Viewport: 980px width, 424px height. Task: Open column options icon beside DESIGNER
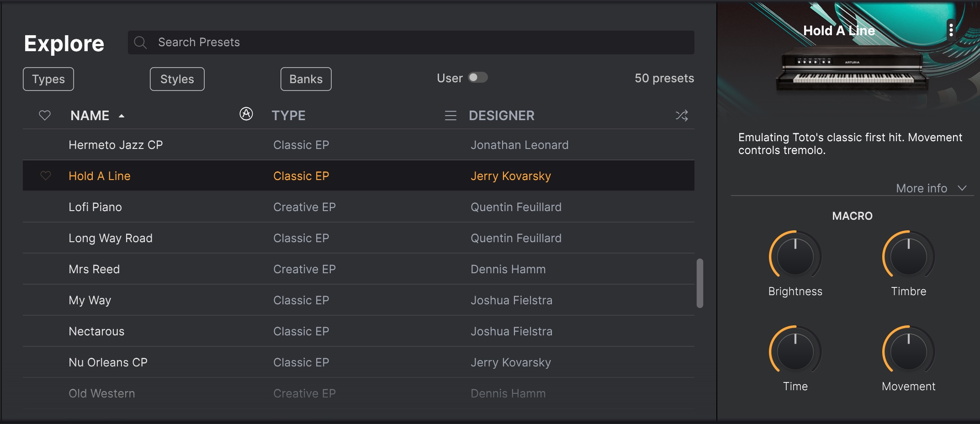tap(450, 116)
